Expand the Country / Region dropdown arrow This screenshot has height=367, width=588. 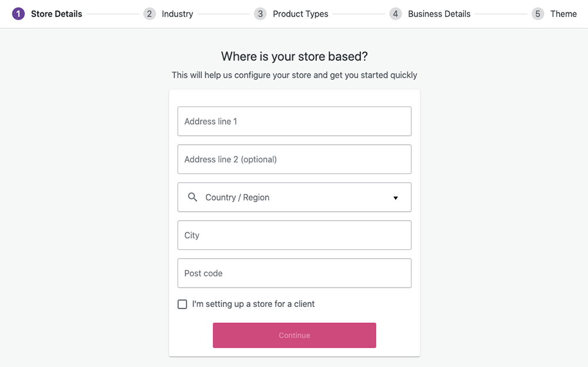(x=395, y=198)
